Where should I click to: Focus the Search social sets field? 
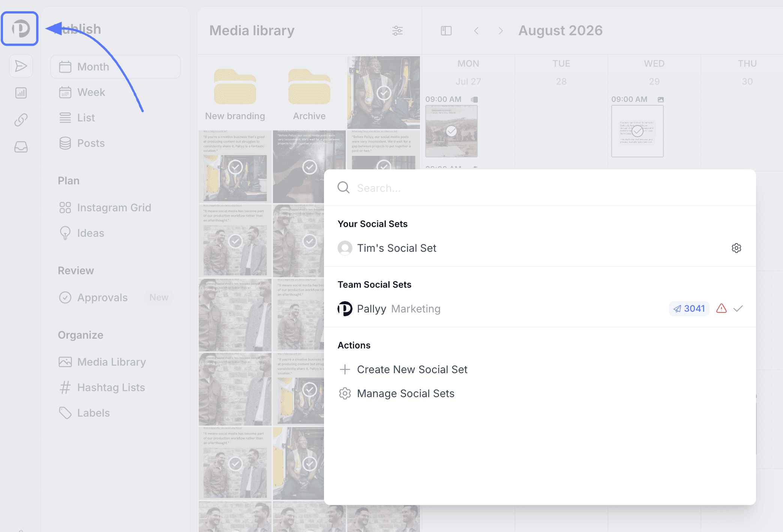click(540, 188)
